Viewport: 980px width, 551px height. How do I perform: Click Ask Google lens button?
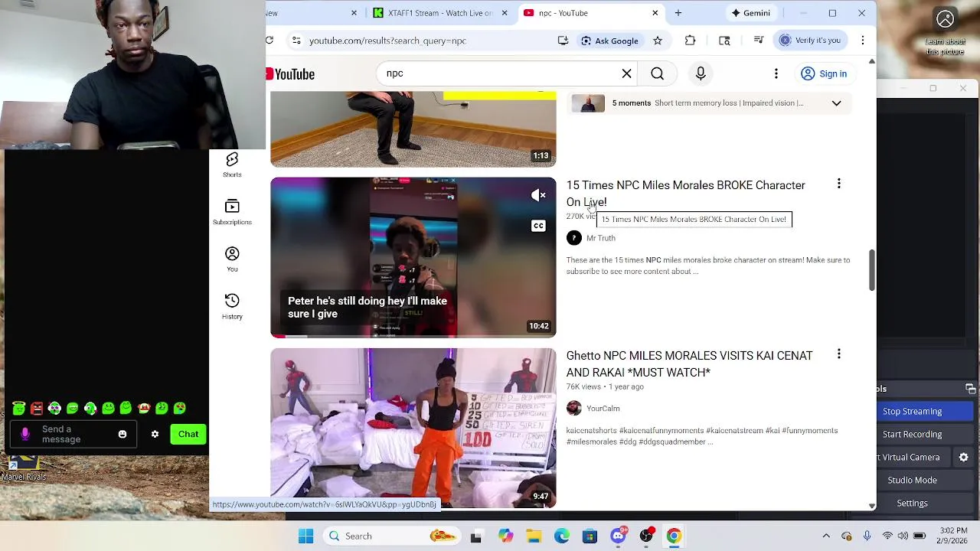point(609,41)
